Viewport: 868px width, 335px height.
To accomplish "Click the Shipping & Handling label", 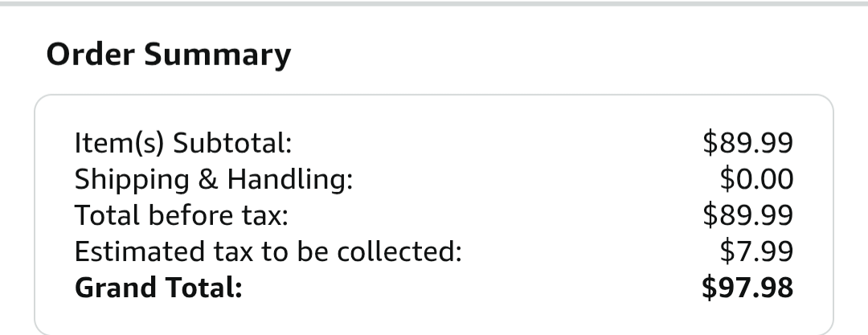I will coord(213,179).
